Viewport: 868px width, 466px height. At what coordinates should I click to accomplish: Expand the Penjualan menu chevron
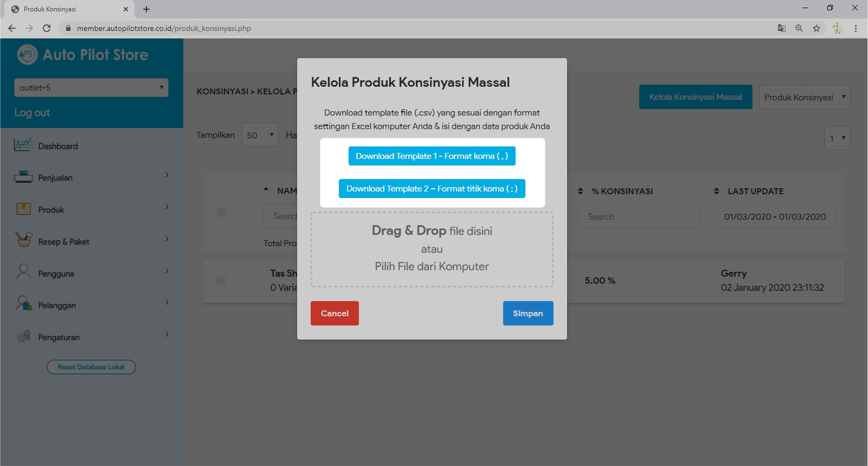click(x=167, y=175)
